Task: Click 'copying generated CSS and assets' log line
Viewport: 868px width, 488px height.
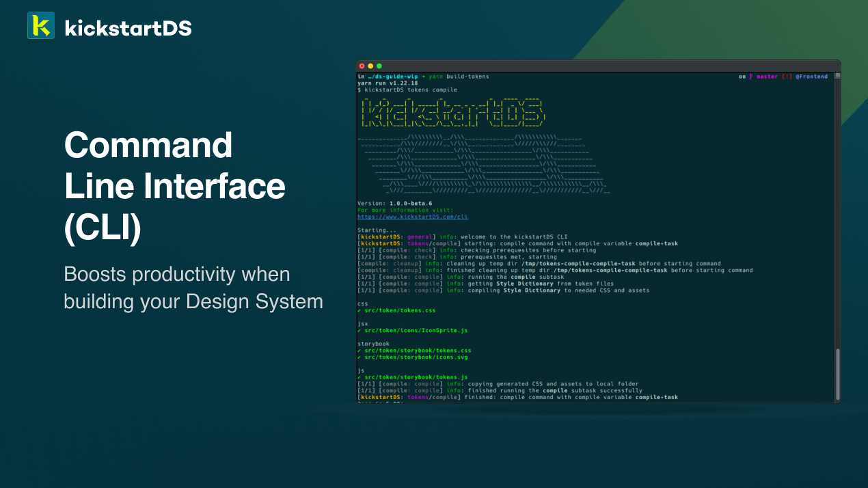Action: point(498,383)
